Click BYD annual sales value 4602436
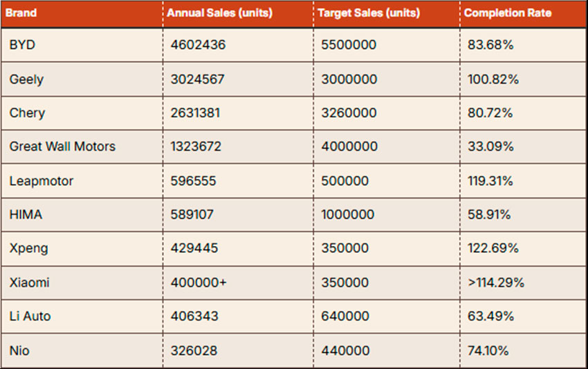588x369 pixels. [x=198, y=45]
